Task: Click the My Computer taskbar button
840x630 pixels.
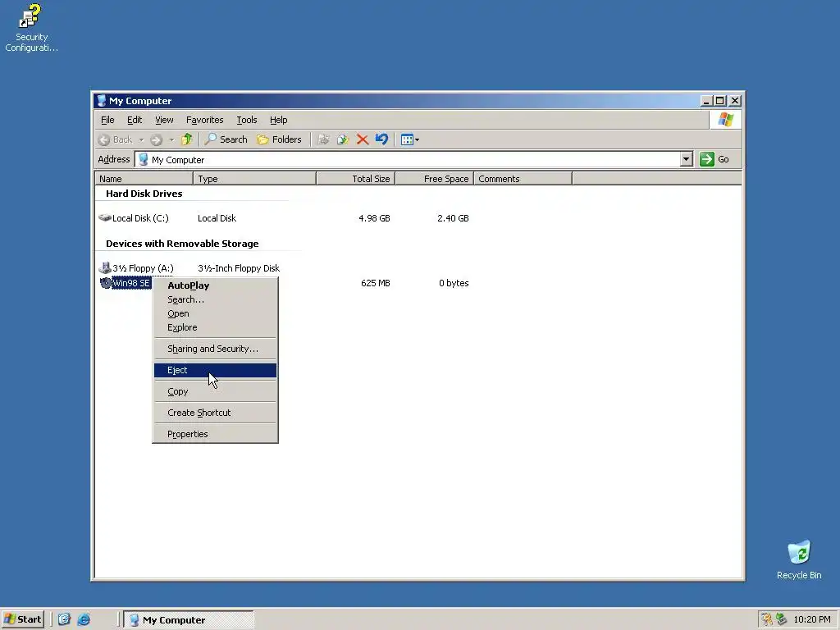Action: tap(189, 620)
